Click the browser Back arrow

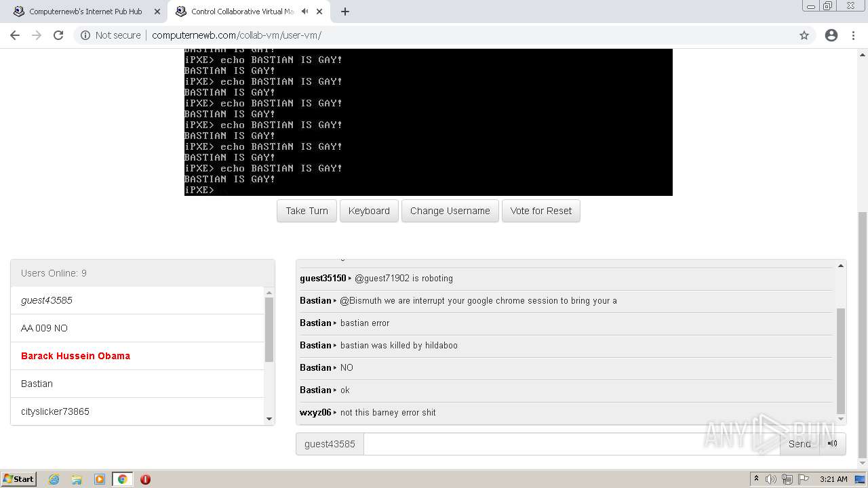coord(15,35)
